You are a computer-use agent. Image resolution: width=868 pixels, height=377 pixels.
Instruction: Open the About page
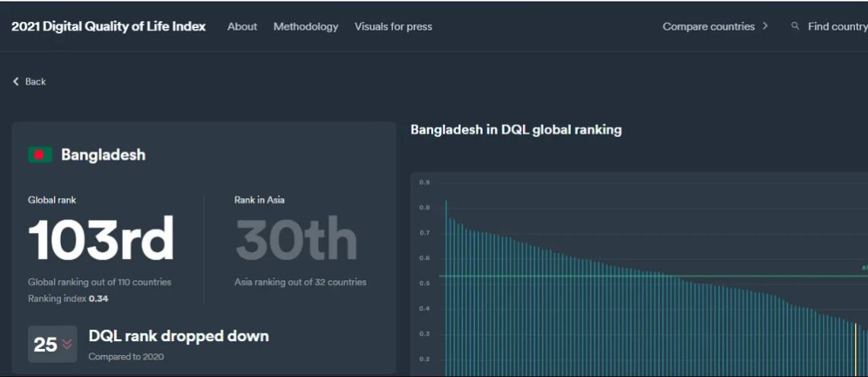242,27
